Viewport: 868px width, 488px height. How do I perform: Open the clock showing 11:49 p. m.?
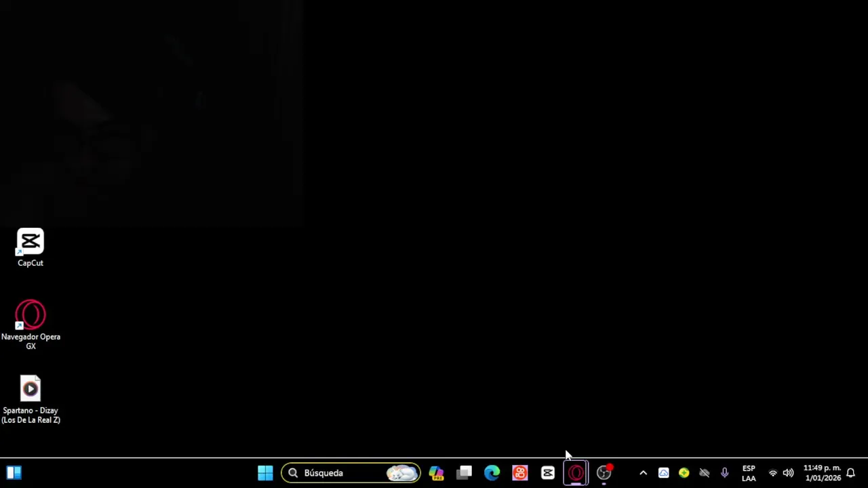[822, 473]
